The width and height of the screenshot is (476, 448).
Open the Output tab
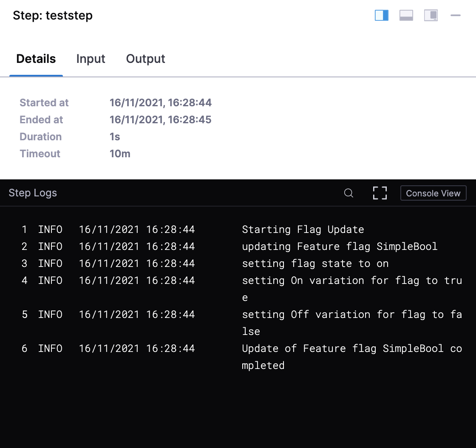click(x=145, y=59)
